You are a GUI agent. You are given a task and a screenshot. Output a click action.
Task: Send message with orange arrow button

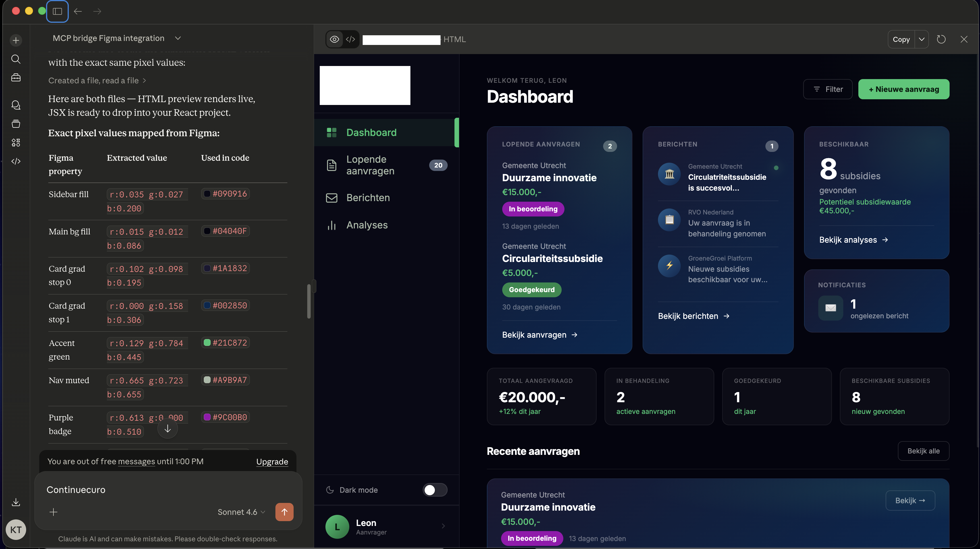[284, 512]
